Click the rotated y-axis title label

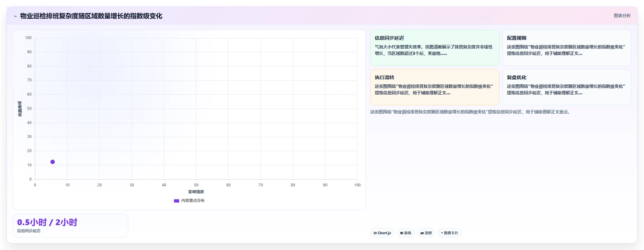click(20, 109)
